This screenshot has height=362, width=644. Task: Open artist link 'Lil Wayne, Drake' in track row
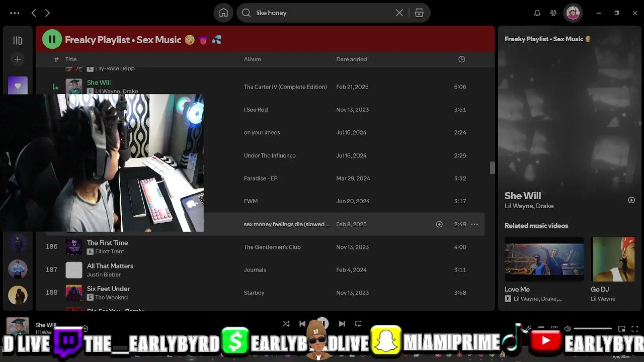(x=116, y=92)
